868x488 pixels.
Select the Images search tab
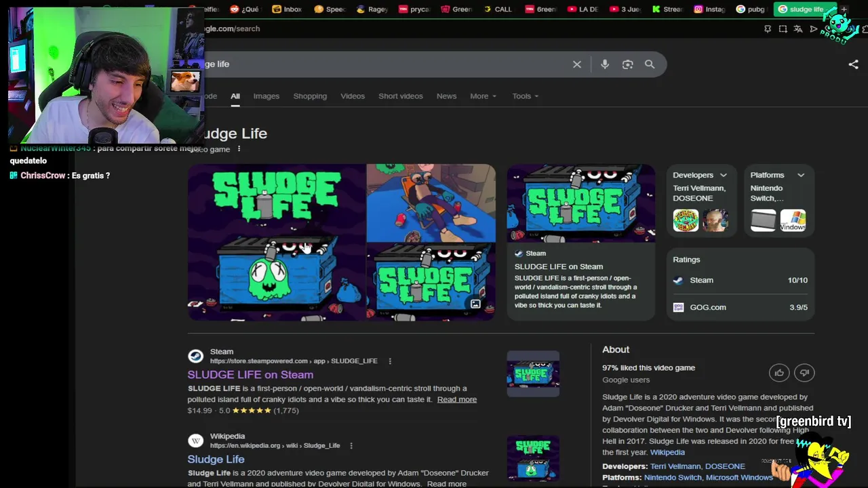coord(267,96)
